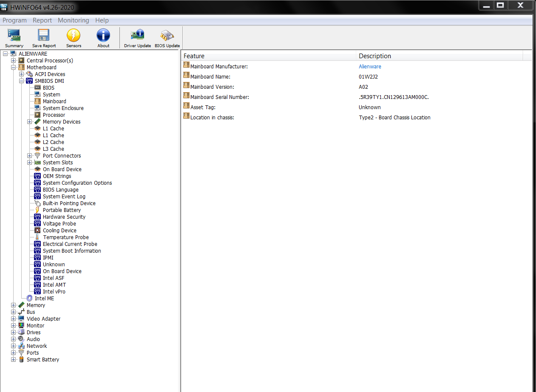Click the About info icon

[x=103, y=38]
